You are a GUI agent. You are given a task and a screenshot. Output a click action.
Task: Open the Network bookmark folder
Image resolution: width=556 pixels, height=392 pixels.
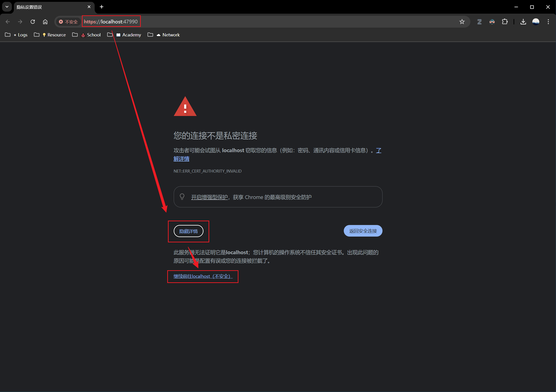[x=164, y=35]
